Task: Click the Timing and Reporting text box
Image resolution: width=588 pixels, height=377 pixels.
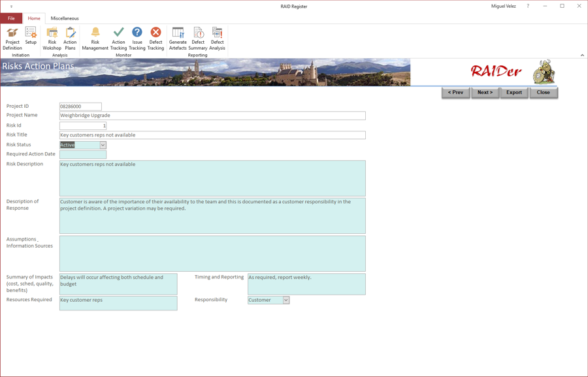Action: point(306,284)
